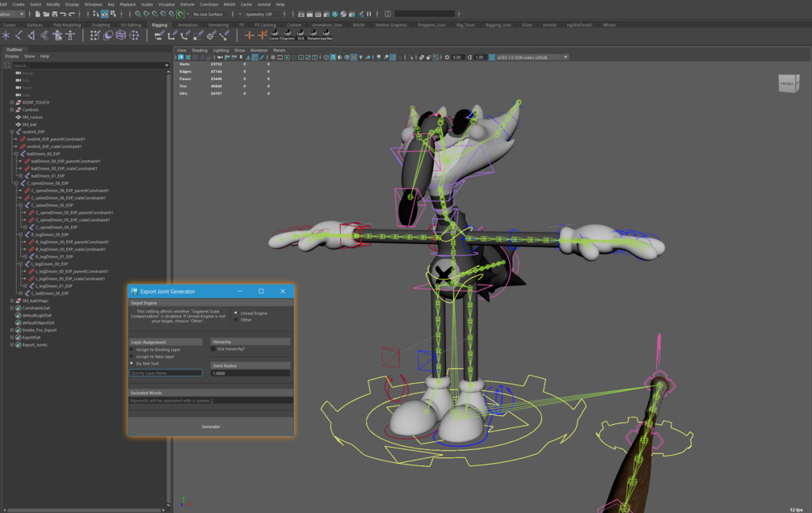Click the viewport Use All Lights bulb icon
This screenshot has width=812, height=513.
pos(360,57)
